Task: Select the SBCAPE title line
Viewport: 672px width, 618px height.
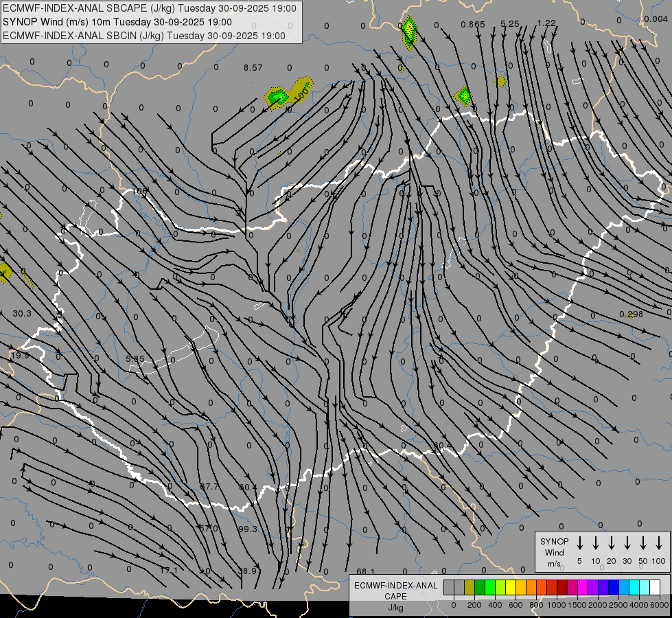Action: tap(150, 8)
